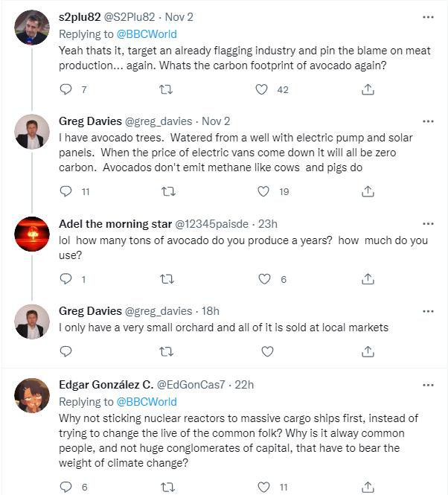Image resolution: width=448 pixels, height=495 pixels.
Task: Open @BBCWorld mention in Edgar's tweet
Action: click(147, 402)
